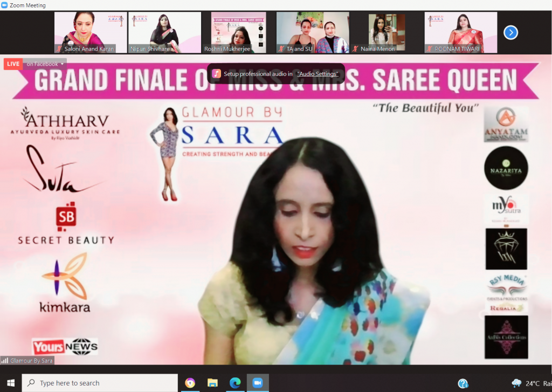The width and height of the screenshot is (552, 392).
Task: Click the muted mic icon beside POONAM TIWARI
Action: pos(430,49)
